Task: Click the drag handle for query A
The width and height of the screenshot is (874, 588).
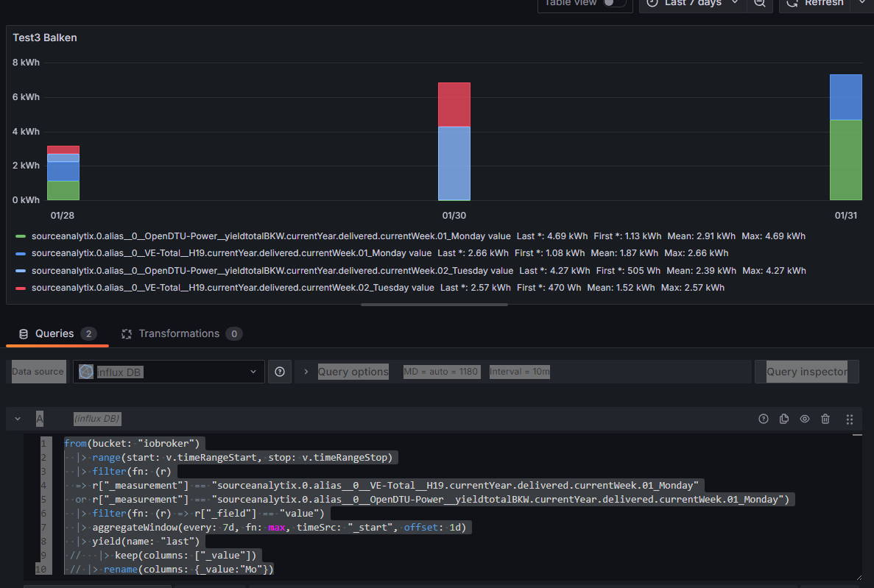Action: coord(850,419)
